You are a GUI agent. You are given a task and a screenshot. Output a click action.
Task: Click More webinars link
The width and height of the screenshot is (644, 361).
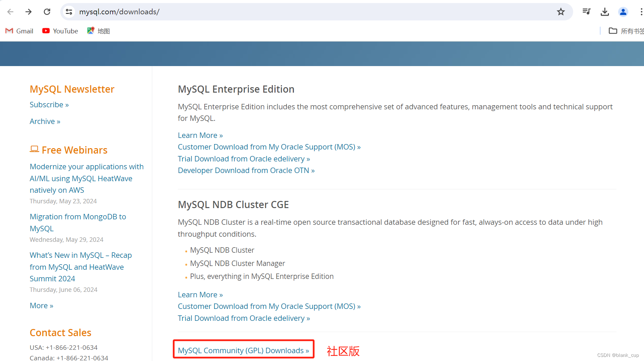(x=42, y=305)
